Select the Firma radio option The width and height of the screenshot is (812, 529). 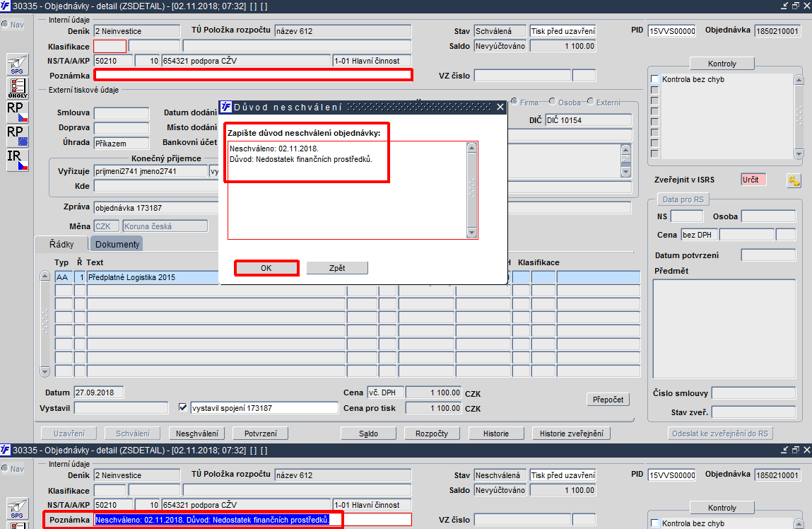point(514,102)
